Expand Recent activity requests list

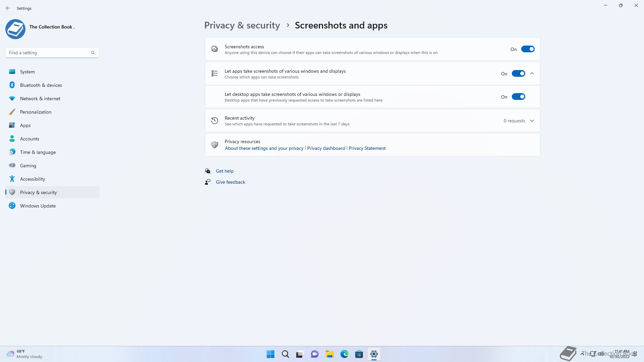[532, 121]
